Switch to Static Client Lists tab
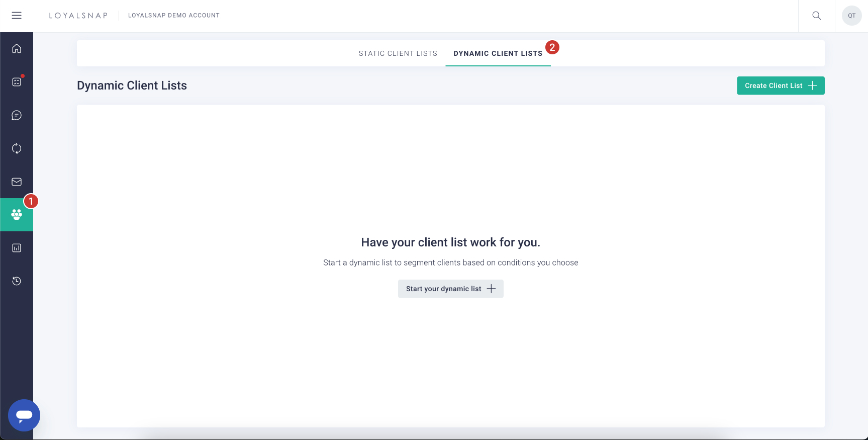This screenshot has width=868, height=440. [x=398, y=53]
